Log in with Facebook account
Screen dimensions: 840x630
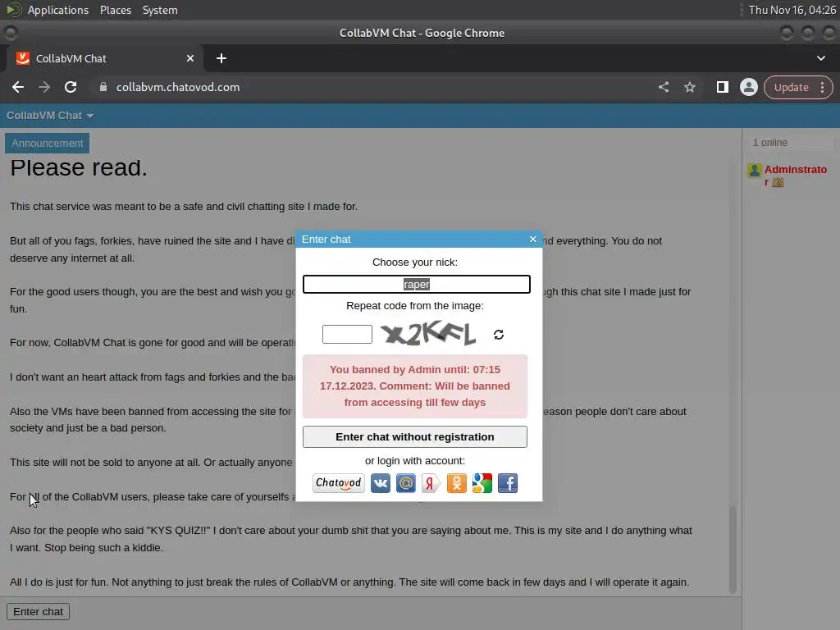(x=507, y=483)
